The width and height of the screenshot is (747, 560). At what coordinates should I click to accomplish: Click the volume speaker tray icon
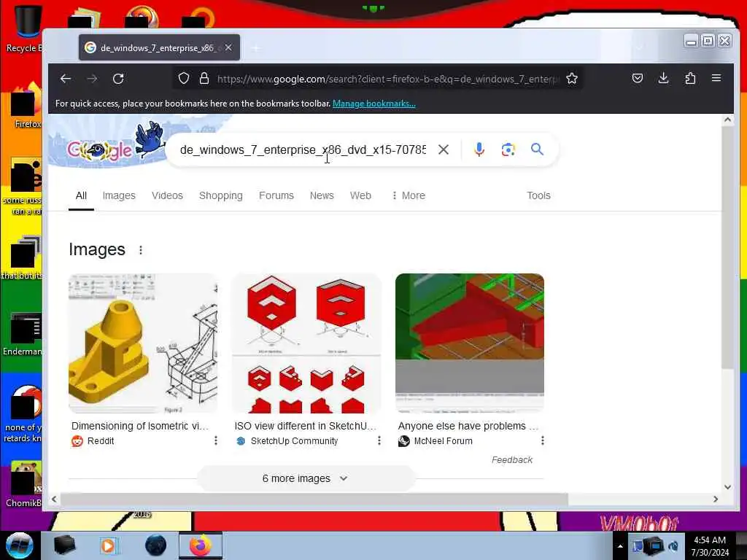pos(673,545)
